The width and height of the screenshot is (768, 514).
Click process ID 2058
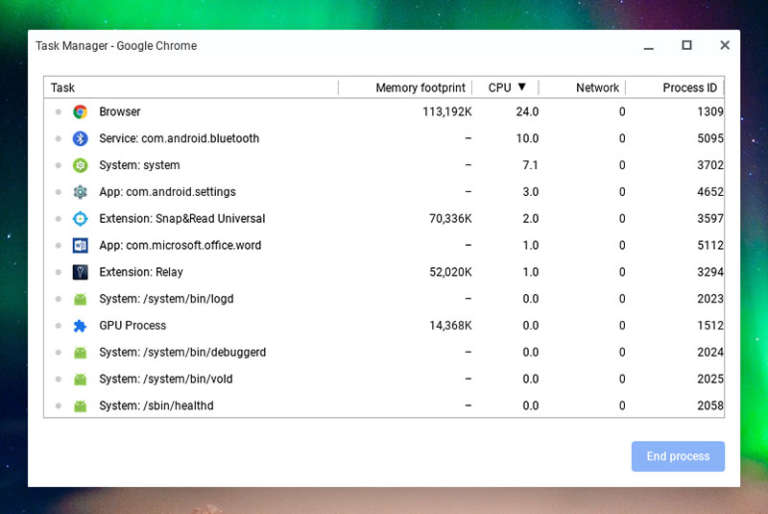[710, 406]
